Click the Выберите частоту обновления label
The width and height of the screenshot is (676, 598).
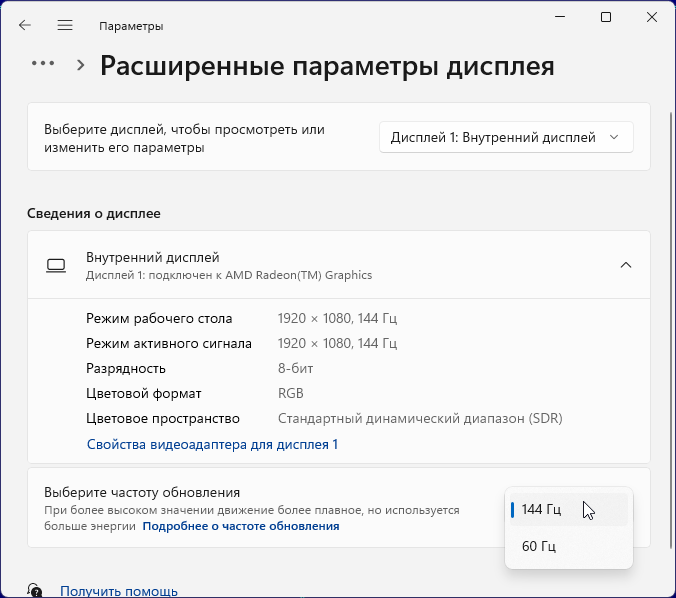(142, 493)
